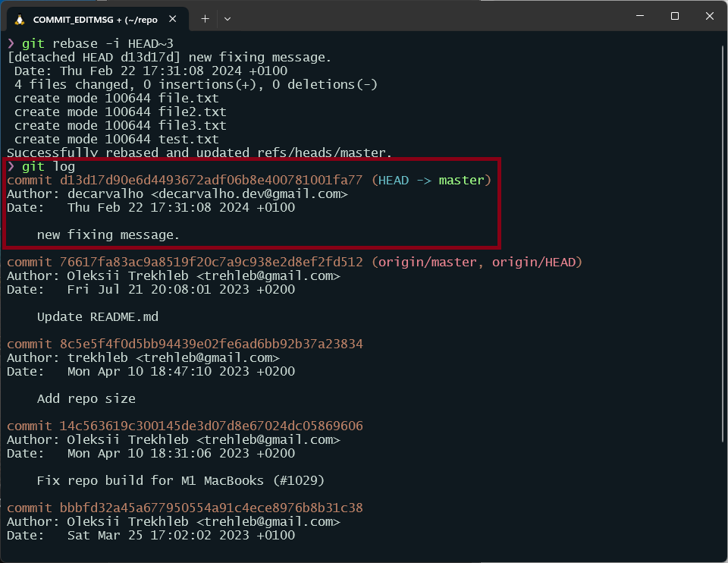Close the terminal window
728x563 pixels.
point(710,16)
